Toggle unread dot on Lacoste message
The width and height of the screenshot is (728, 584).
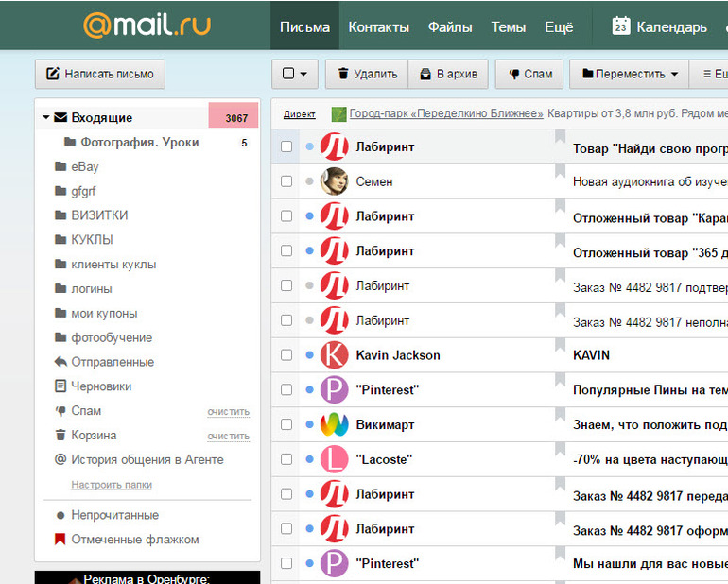click(x=310, y=459)
